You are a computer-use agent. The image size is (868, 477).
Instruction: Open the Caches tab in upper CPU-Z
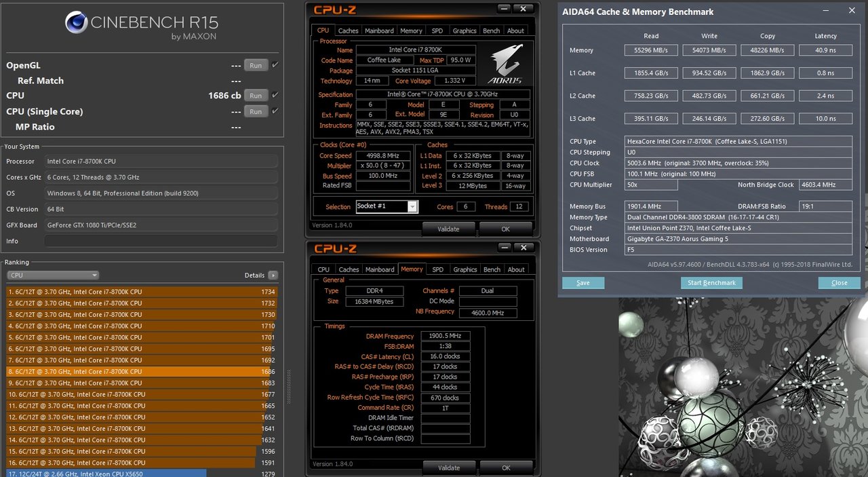pos(348,31)
